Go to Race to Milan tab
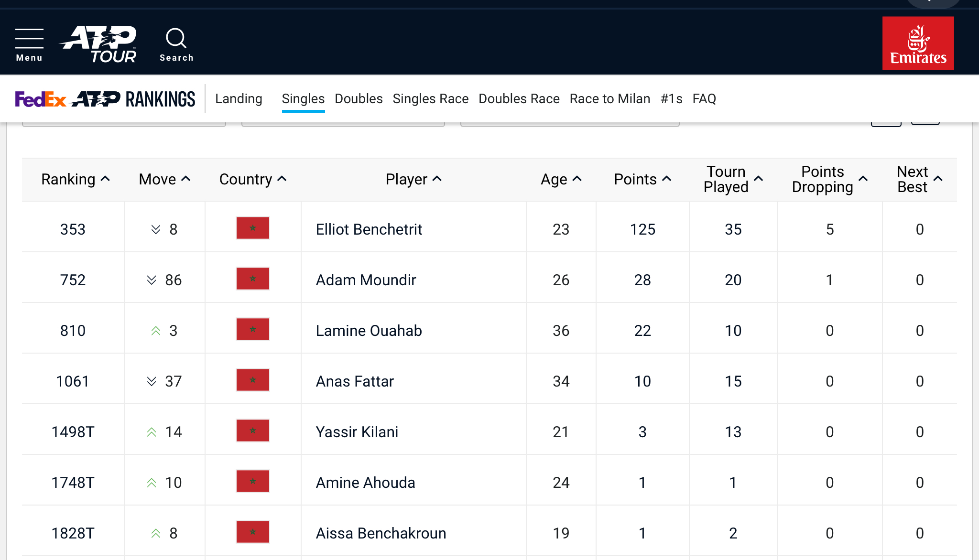This screenshot has width=979, height=560. tap(610, 99)
